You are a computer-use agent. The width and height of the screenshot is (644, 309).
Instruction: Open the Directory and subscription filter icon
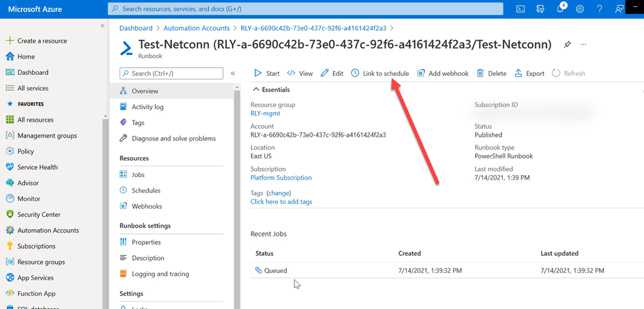tap(540, 9)
